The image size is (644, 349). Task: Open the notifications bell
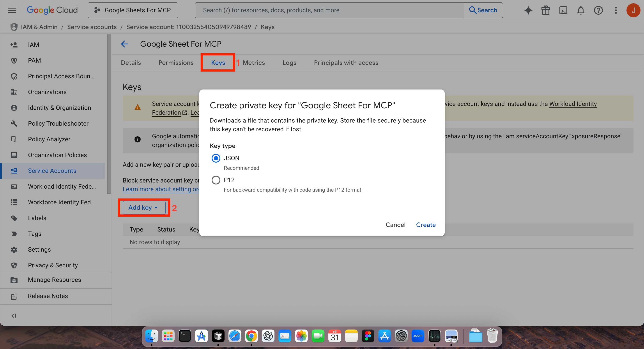pyautogui.click(x=581, y=10)
